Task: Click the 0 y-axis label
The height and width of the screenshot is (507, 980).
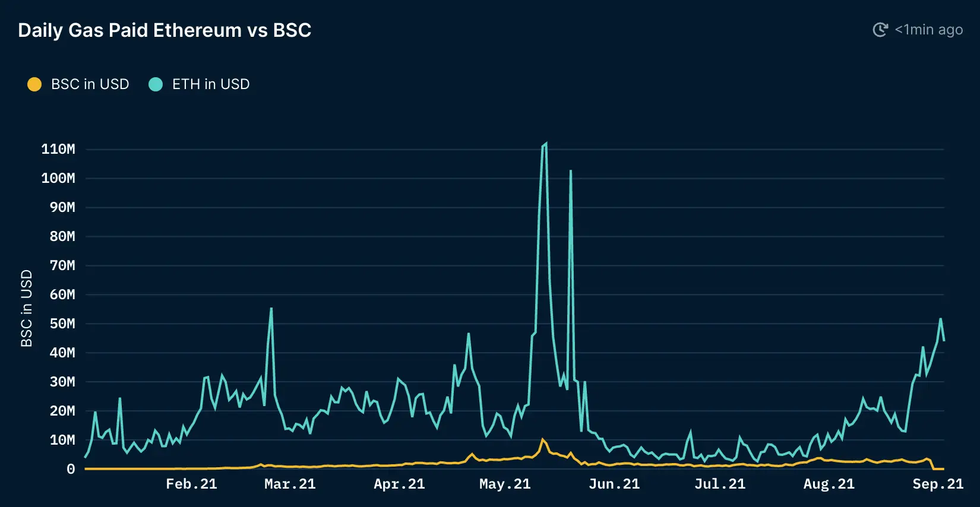Action: point(71,469)
